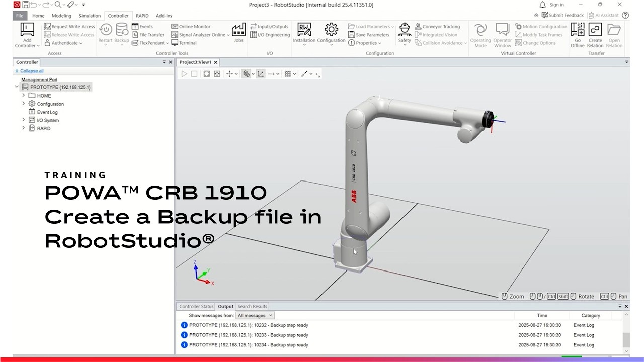Image resolution: width=644 pixels, height=362 pixels.
Task: Collapse the PROTOTYPE controller node
Action: tap(17, 87)
